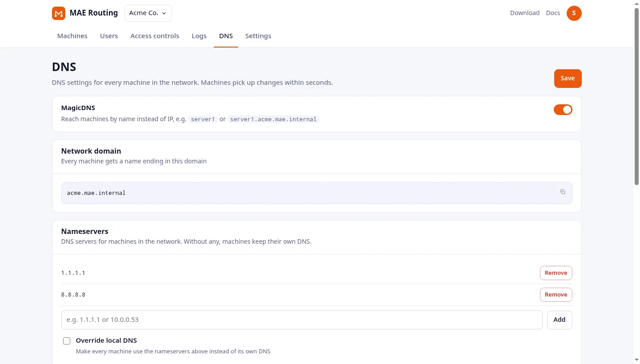Viewport: 640px width, 364px height.
Task: Click the MAE Routing brand name
Action: 94,13
